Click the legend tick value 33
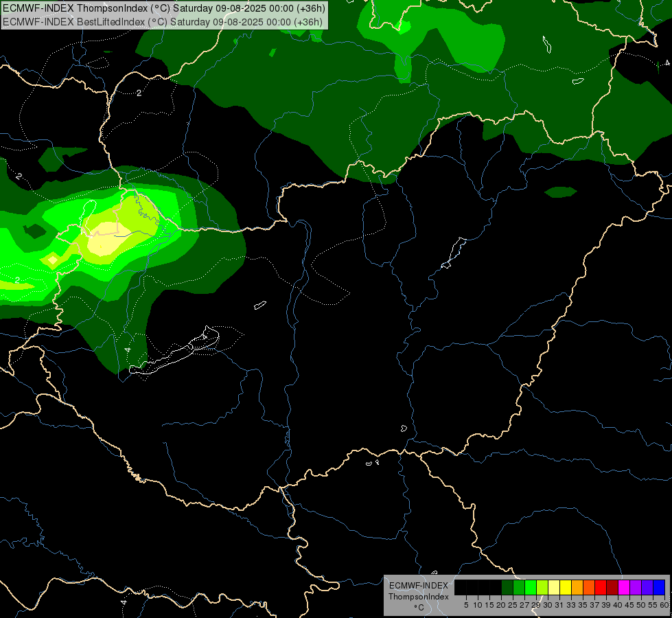The width and height of the screenshot is (672, 618). pyautogui.click(x=571, y=605)
